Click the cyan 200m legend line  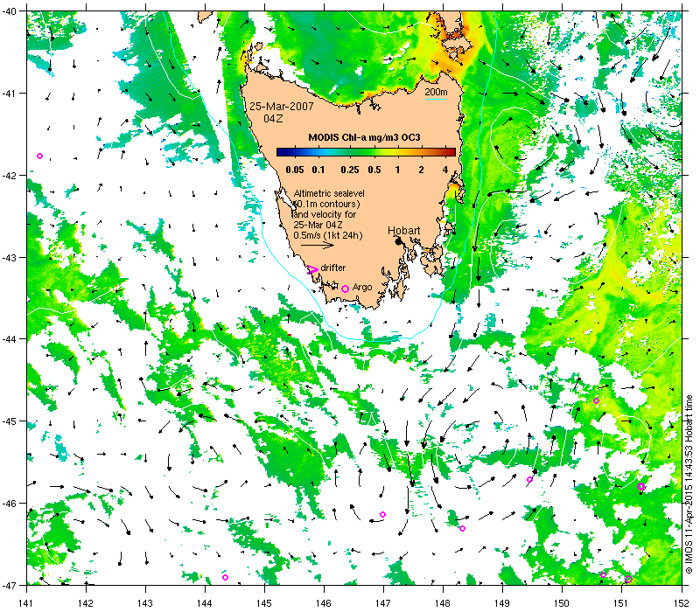pos(436,99)
